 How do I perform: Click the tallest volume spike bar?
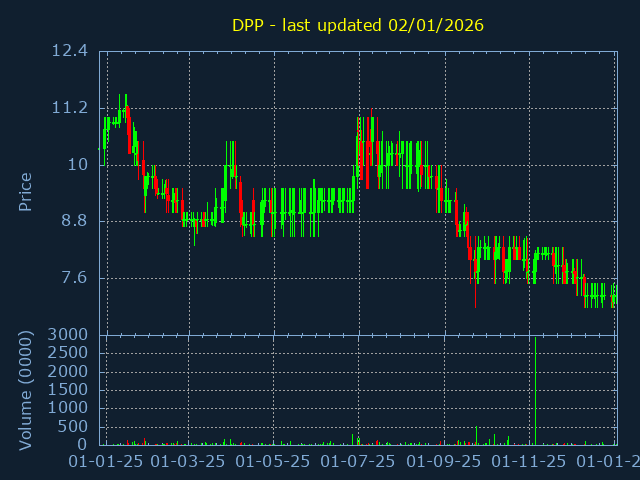(x=535, y=392)
